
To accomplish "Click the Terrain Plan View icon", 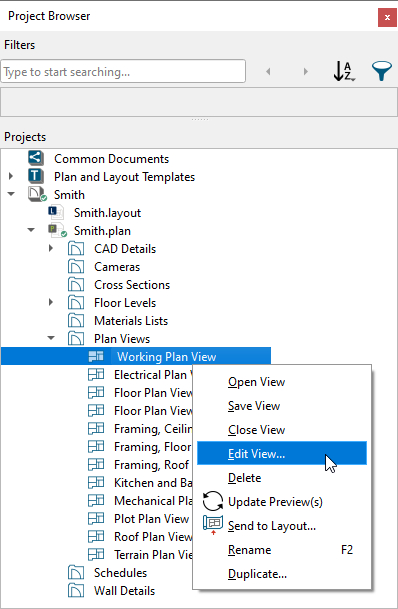I will pyautogui.click(x=96, y=554).
